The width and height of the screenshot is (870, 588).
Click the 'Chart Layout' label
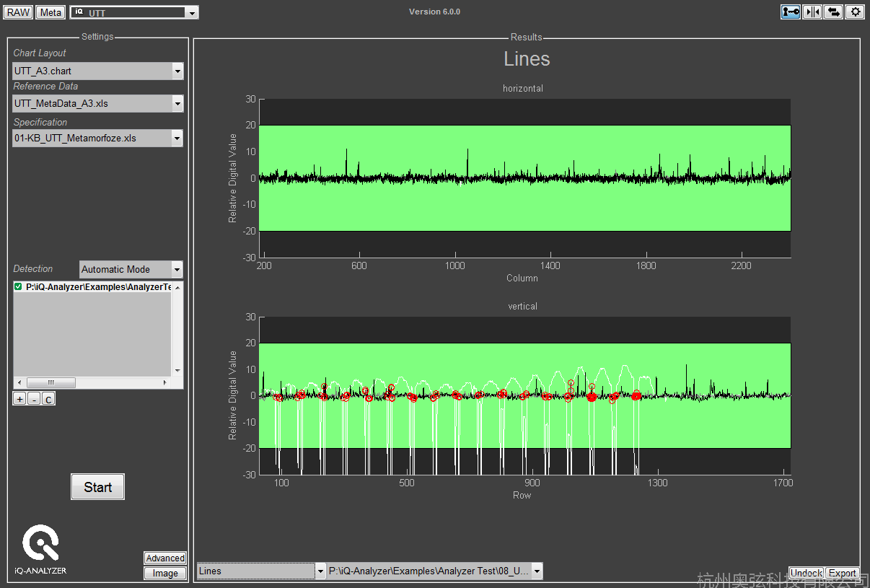[40, 53]
